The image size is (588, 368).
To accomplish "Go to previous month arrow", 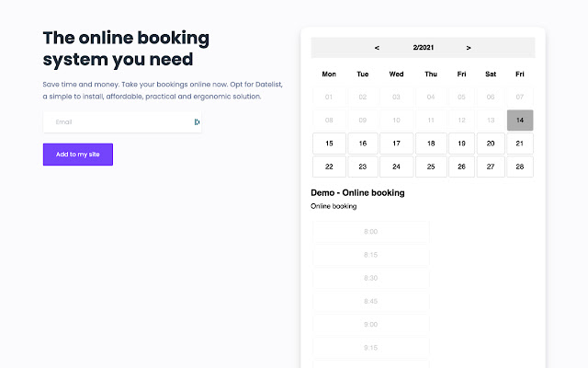I will point(377,48).
